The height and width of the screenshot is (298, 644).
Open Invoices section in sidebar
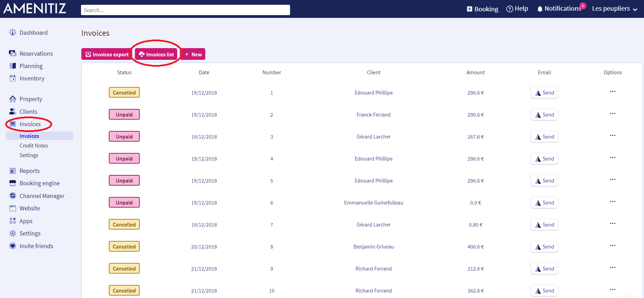pyautogui.click(x=30, y=124)
